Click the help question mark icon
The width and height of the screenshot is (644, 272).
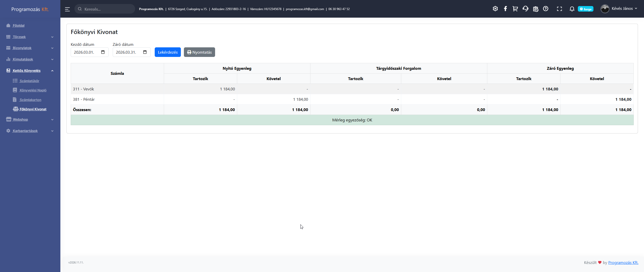tap(545, 9)
